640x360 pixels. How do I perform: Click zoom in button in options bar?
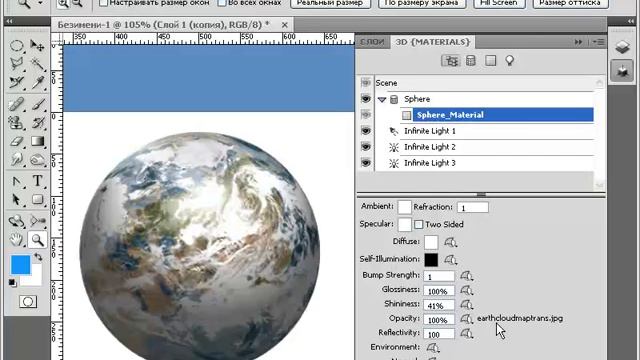(63, 4)
